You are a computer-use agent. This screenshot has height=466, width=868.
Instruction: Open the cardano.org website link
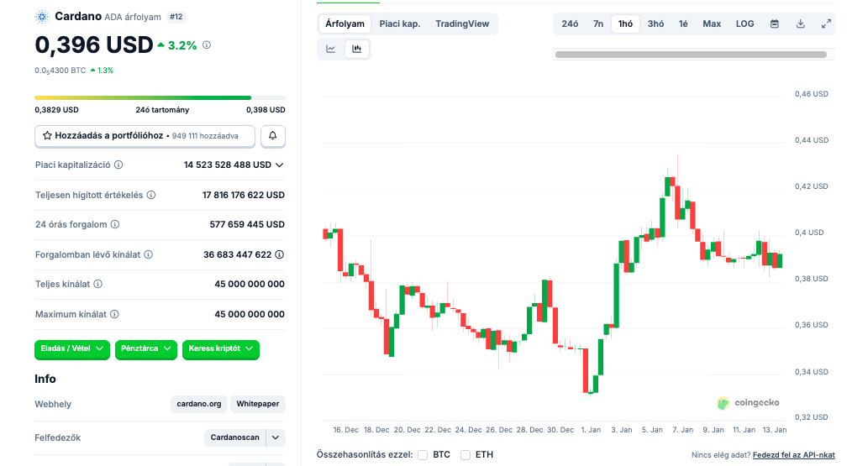(x=199, y=404)
